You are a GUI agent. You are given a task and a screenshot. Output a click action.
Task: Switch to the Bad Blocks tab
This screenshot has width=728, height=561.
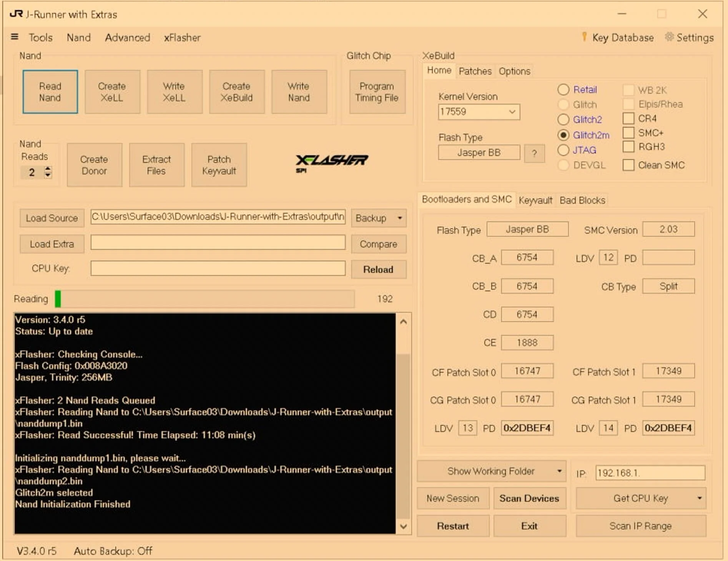(x=582, y=200)
